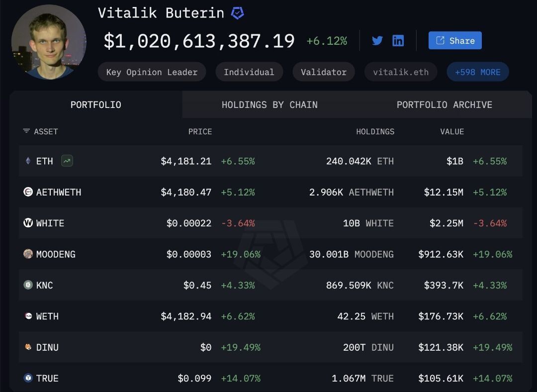Open the LinkedIn profile icon
Image resolution: width=537 pixels, height=392 pixels.
(398, 41)
